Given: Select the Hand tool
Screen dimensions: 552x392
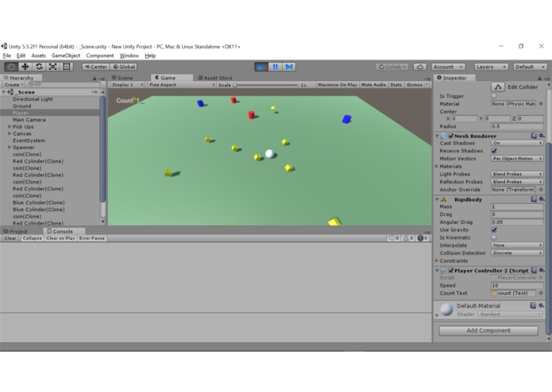Looking at the screenshot, I should pyautogui.click(x=11, y=67).
